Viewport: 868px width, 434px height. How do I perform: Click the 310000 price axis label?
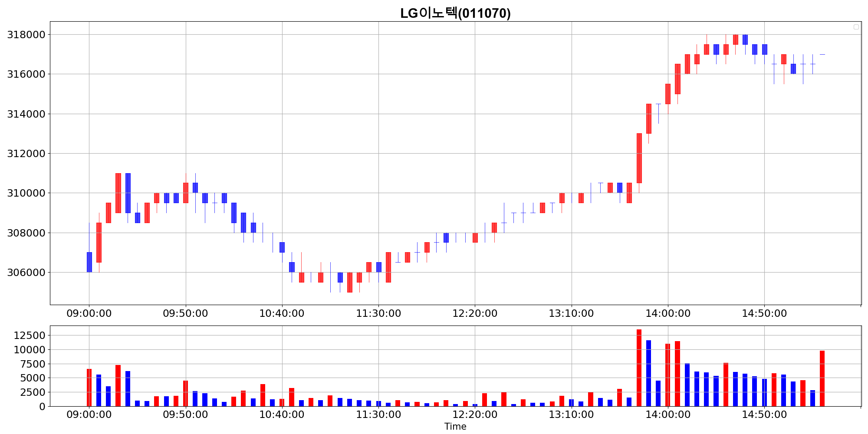(26, 193)
